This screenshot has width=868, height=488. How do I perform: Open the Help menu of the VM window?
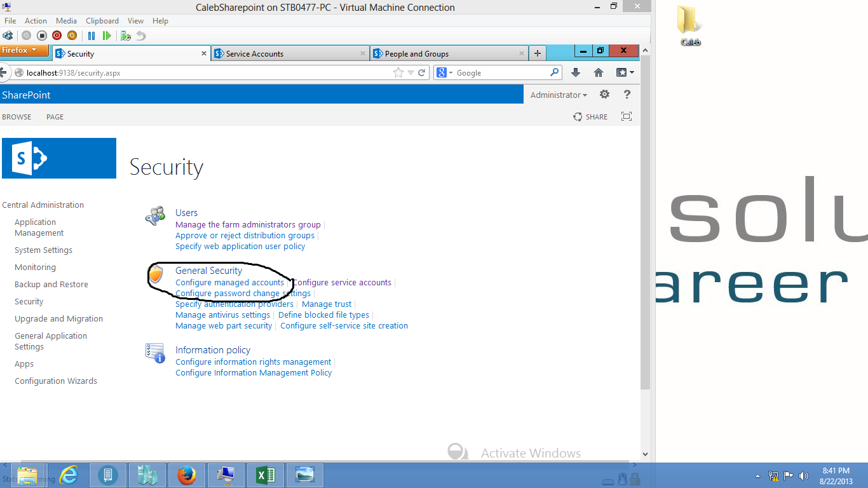coord(160,21)
